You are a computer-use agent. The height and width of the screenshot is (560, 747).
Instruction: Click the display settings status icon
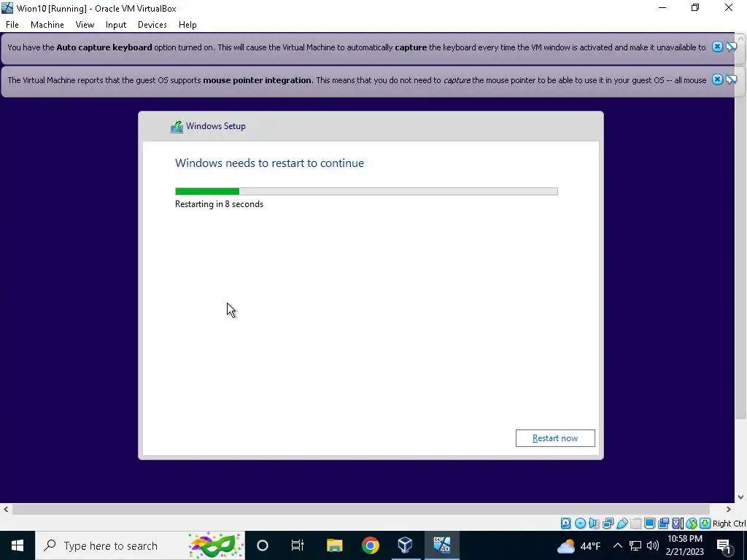tap(649, 524)
